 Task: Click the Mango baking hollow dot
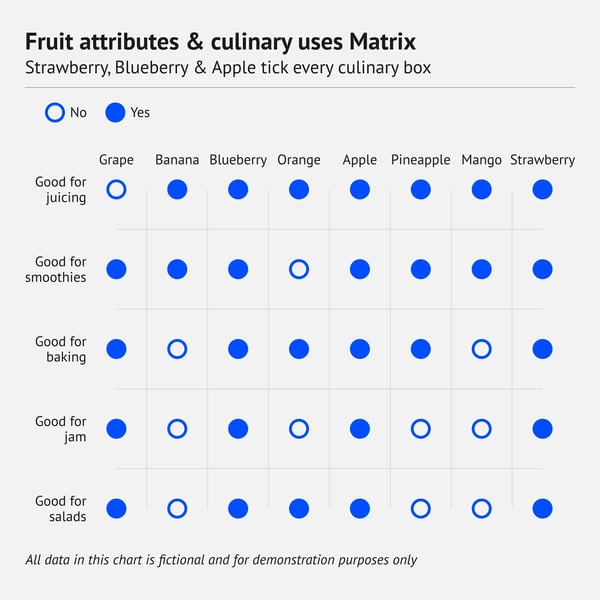click(x=481, y=349)
